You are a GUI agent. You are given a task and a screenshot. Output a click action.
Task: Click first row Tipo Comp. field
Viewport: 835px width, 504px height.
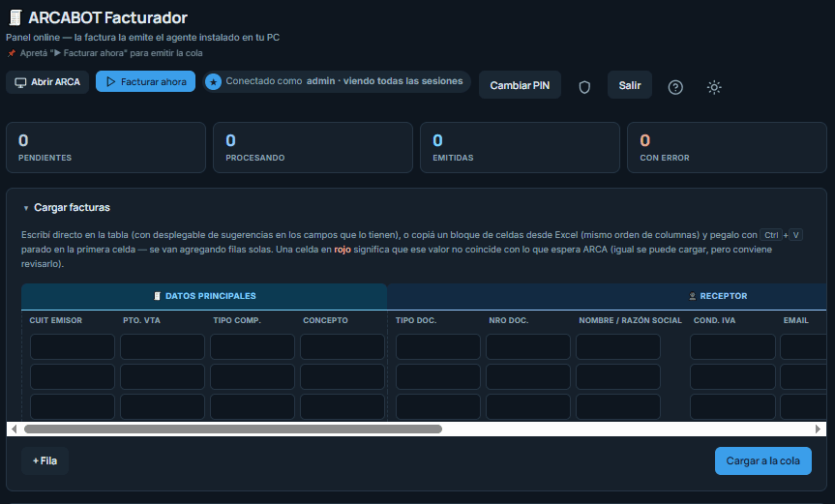coord(253,347)
